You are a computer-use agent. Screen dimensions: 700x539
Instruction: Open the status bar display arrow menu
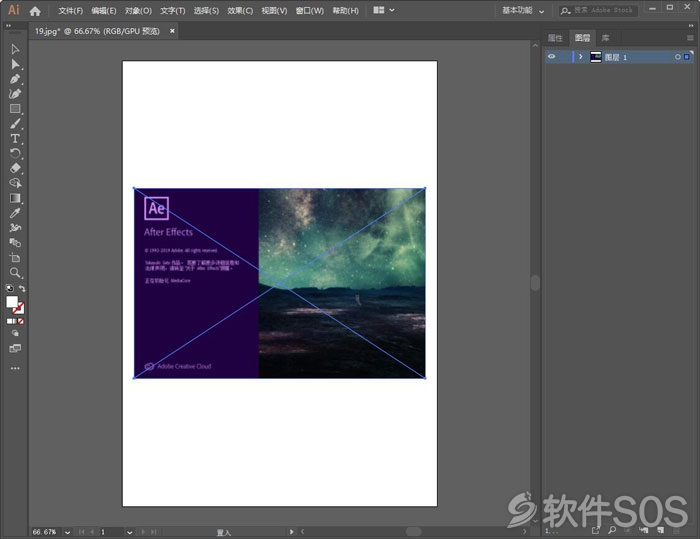[291, 532]
